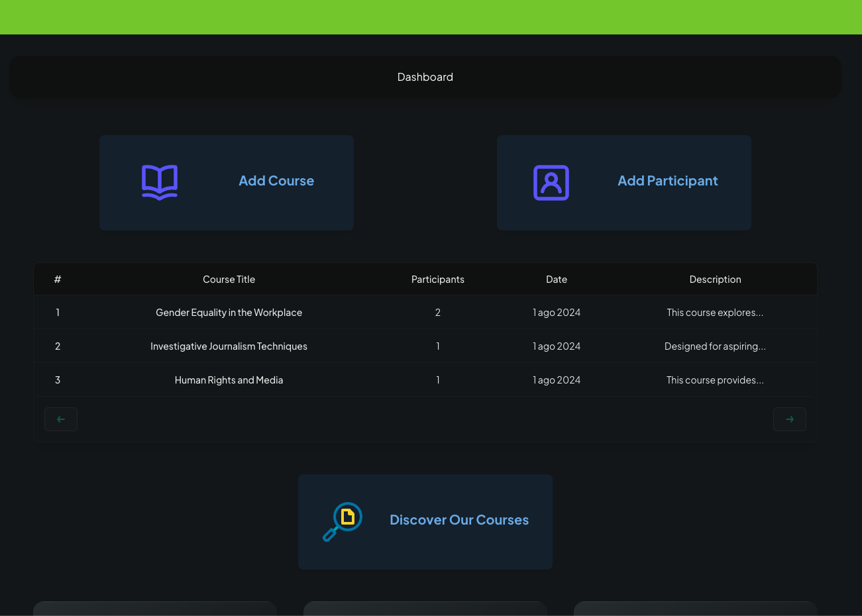Open Human Rights and Media course

pos(229,380)
